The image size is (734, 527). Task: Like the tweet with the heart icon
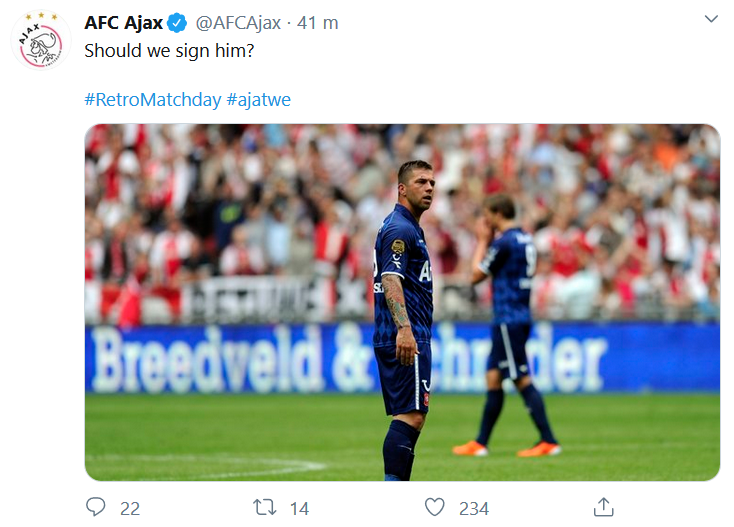tap(434, 508)
